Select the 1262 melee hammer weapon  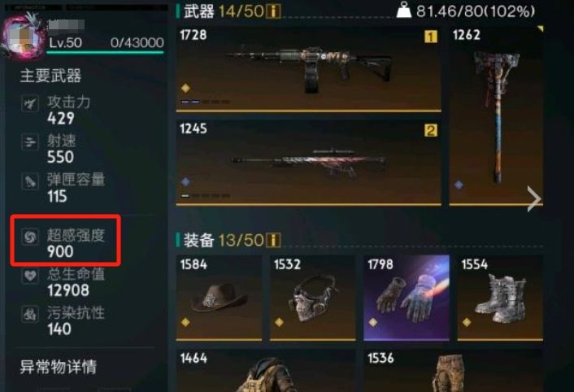point(496,115)
